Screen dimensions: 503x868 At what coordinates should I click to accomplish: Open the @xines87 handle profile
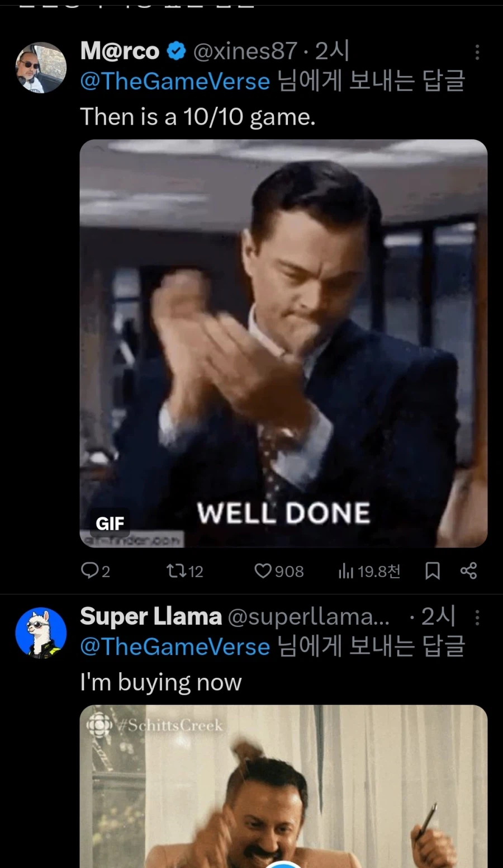coord(245,51)
